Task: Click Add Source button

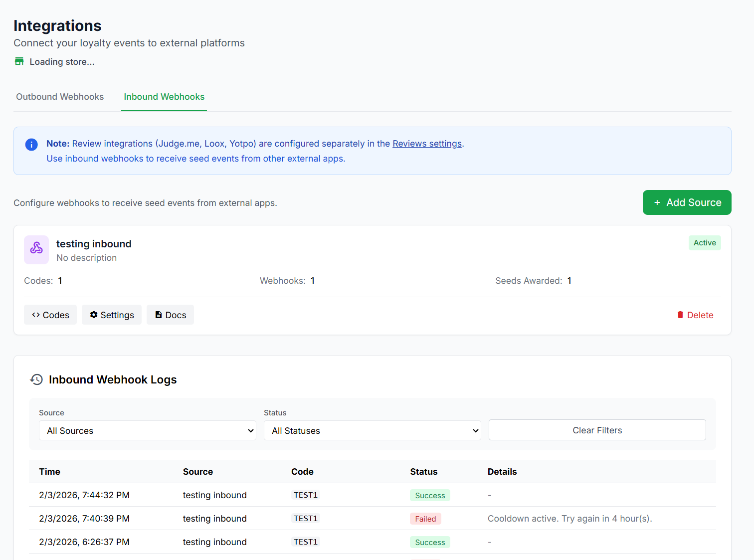Action: tap(687, 202)
